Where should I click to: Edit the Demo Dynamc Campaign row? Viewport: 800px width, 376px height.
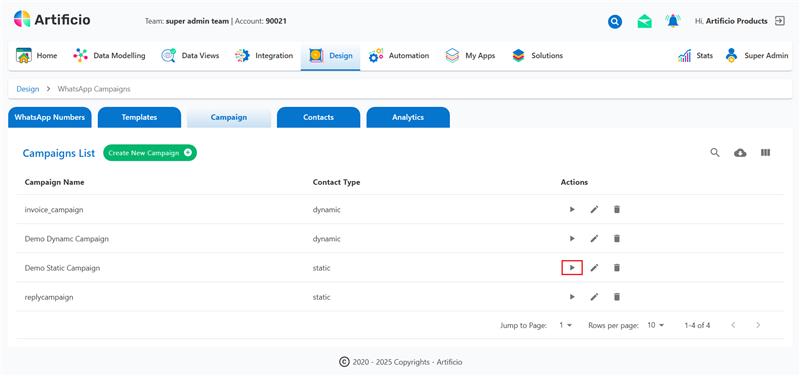pyautogui.click(x=594, y=238)
